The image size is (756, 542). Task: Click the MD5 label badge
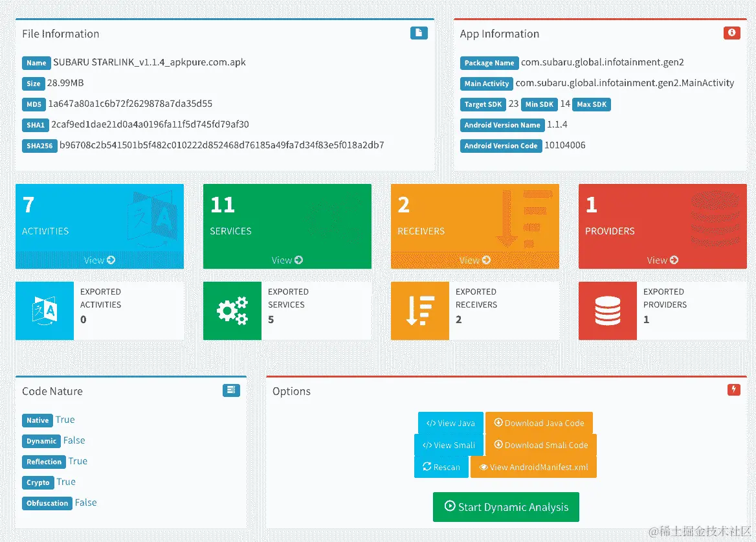34,104
